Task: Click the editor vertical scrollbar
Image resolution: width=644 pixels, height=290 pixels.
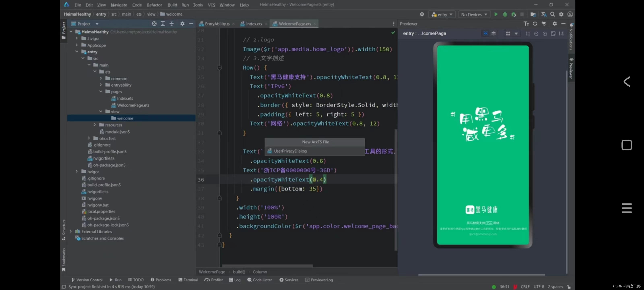Action: point(396,190)
